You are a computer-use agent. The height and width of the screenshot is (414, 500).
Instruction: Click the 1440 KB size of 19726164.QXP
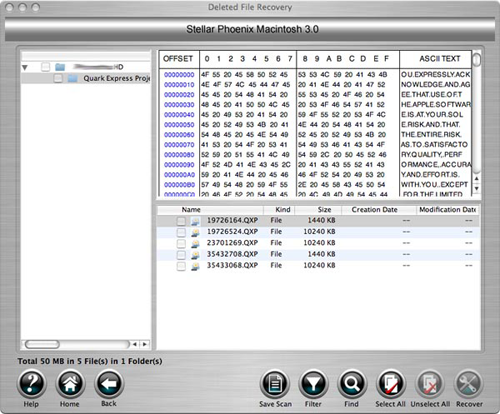(321, 220)
